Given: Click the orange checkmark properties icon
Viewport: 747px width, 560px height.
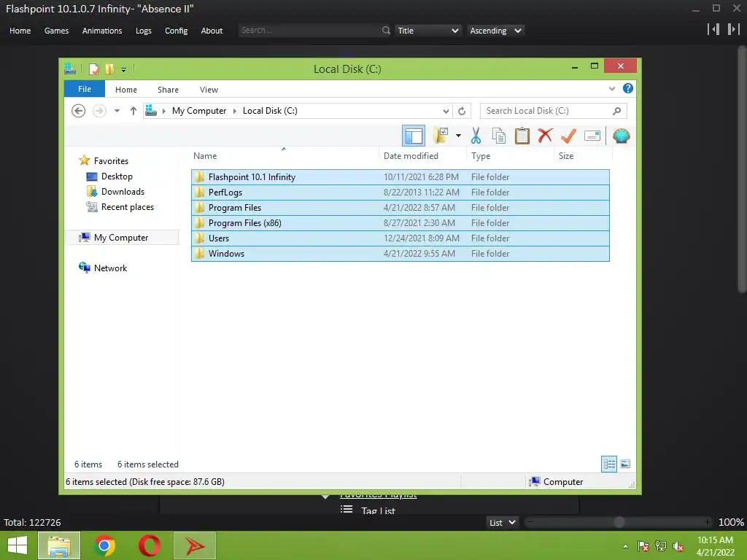Looking at the screenshot, I should click(568, 136).
